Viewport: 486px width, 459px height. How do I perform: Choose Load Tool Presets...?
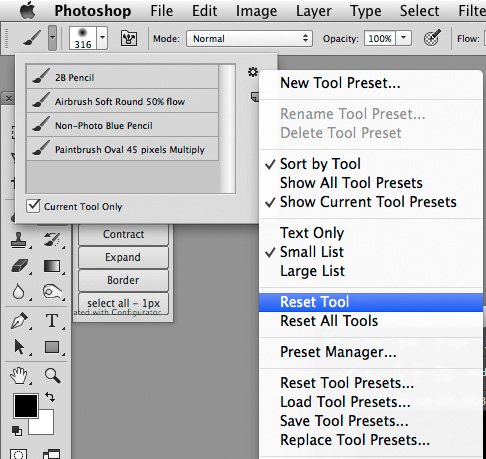(371, 402)
